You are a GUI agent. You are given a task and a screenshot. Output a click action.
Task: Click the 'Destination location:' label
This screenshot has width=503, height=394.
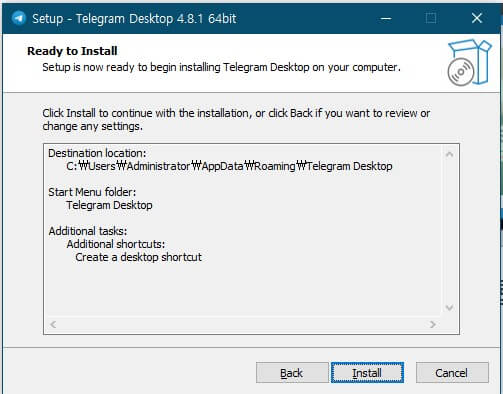97,153
